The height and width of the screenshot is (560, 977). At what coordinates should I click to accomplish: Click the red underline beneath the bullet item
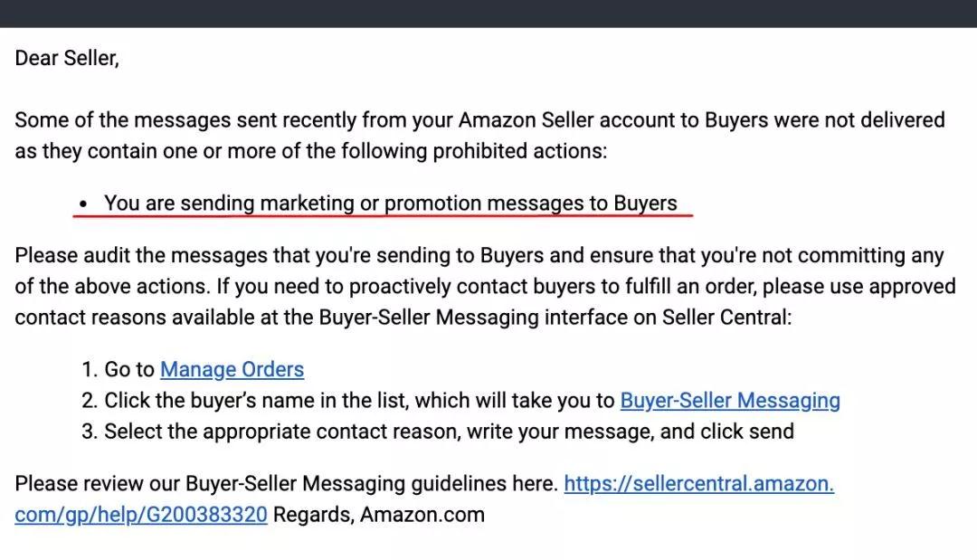point(383,215)
